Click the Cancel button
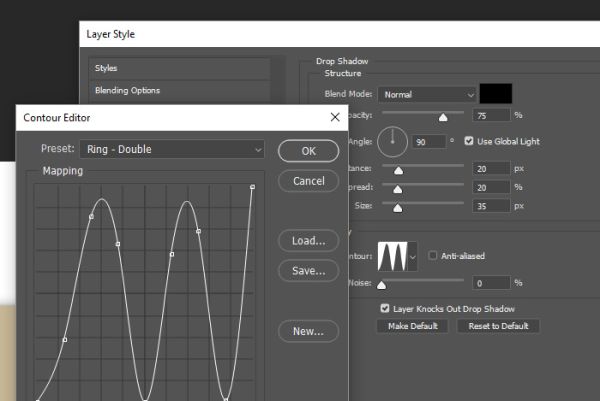Image resolution: width=600 pixels, height=401 pixels. [308, 181]
